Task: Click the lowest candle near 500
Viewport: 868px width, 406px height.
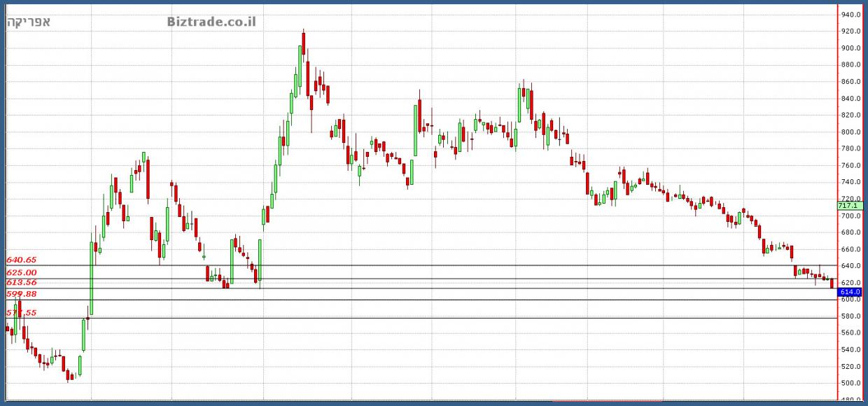Action: coord(69,377)
